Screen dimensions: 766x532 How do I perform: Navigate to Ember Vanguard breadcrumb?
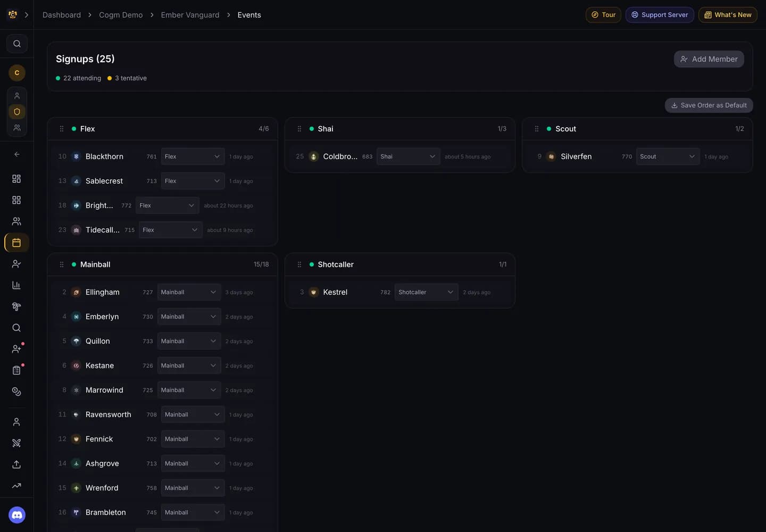point(190,15)
